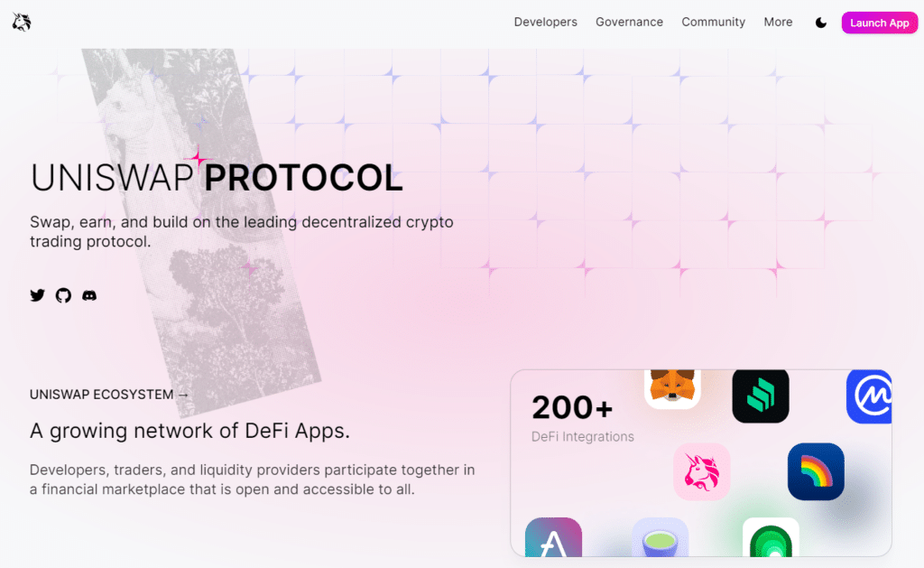
Task: Click the pink Uniswap unicorn app icon
Action: click(x=701, y=472)
